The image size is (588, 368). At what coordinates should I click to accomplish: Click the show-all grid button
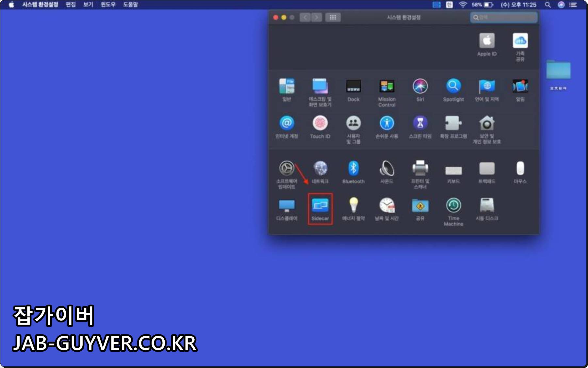pyautogui.click(x=333, y=17)
